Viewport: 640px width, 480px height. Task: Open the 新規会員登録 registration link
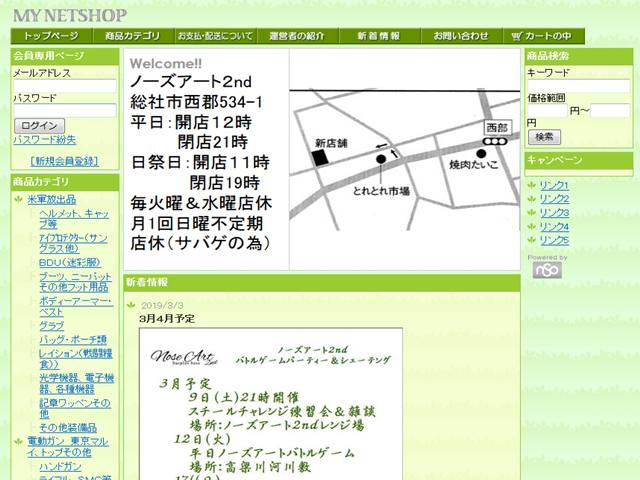65,161
